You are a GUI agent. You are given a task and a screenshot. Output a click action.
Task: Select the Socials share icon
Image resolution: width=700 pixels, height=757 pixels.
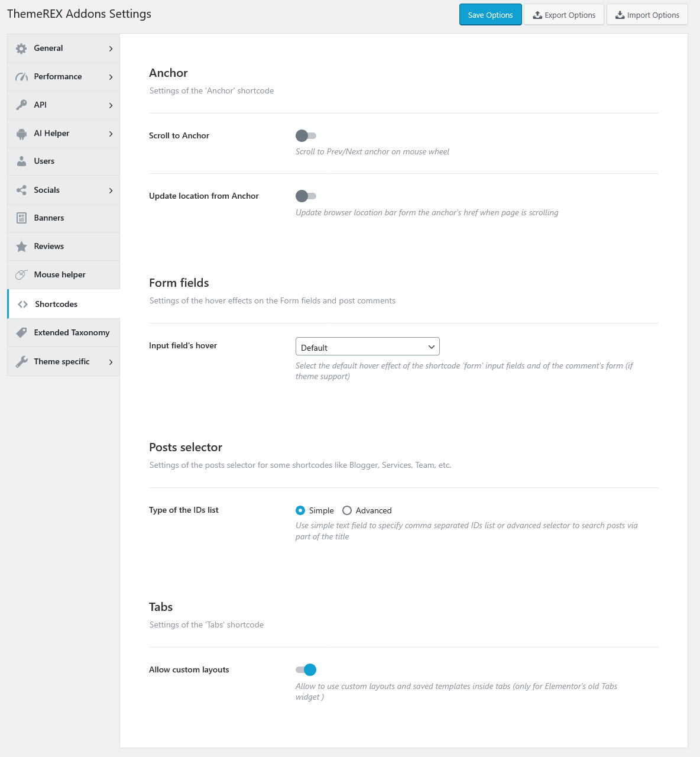(x=21, y=190)
